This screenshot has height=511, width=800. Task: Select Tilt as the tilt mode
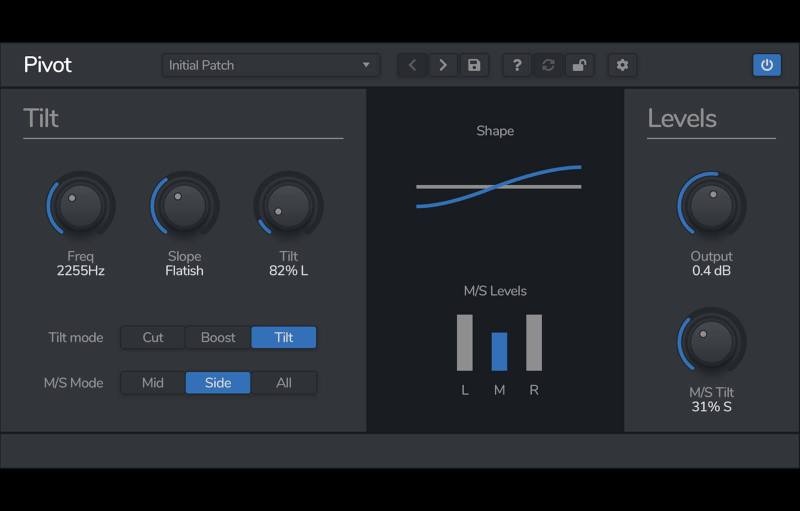click(284, 338)
